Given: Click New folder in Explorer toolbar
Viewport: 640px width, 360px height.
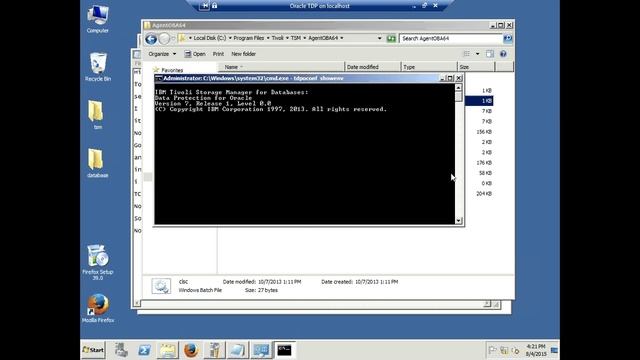Looking at the screenshot, I should click(243, 54).
